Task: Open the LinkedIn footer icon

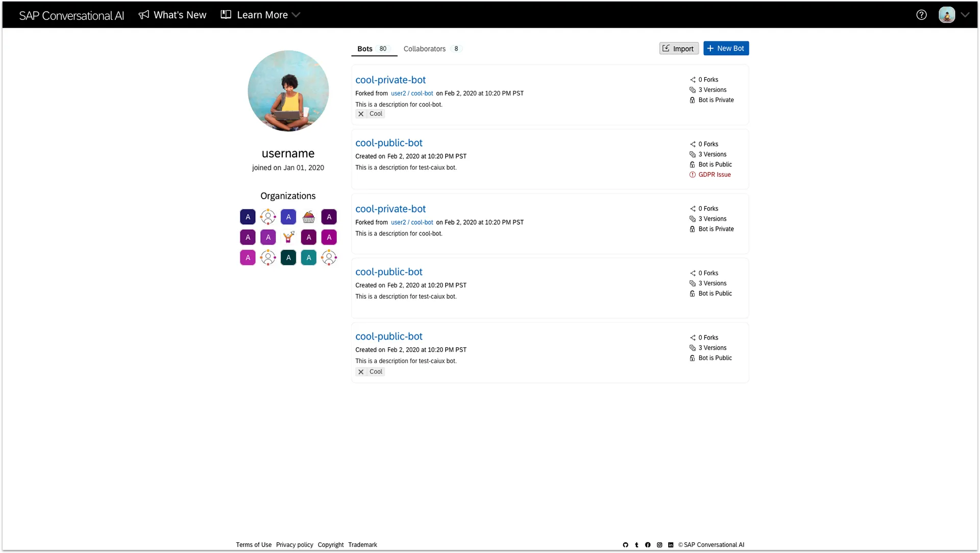Action: click(671, 545)
